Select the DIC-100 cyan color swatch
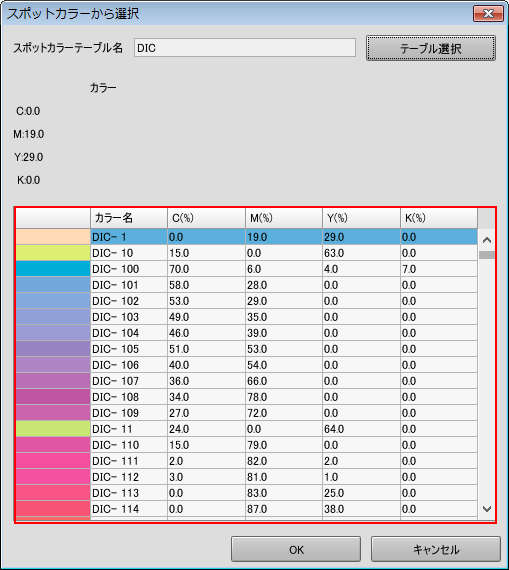 (53, 269)
